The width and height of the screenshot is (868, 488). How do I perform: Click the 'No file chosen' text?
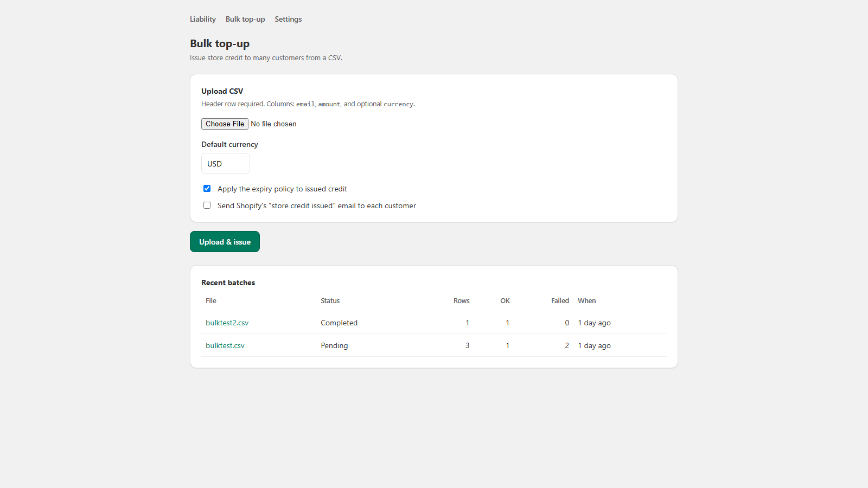273,124
